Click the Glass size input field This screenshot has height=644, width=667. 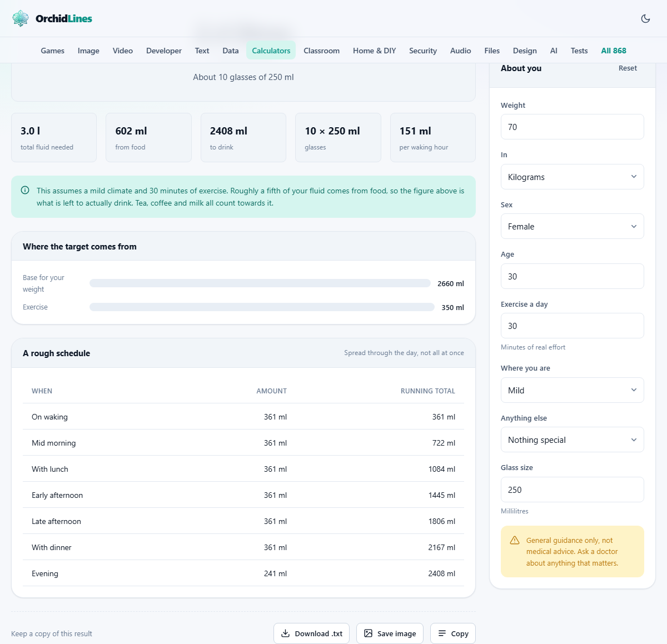click(x=573, y=490)
